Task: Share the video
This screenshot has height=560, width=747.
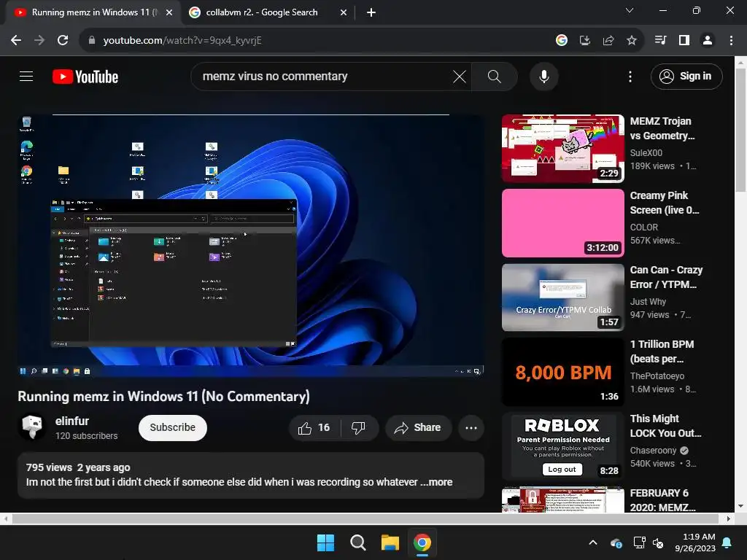Action: click(x=417, y=427)
